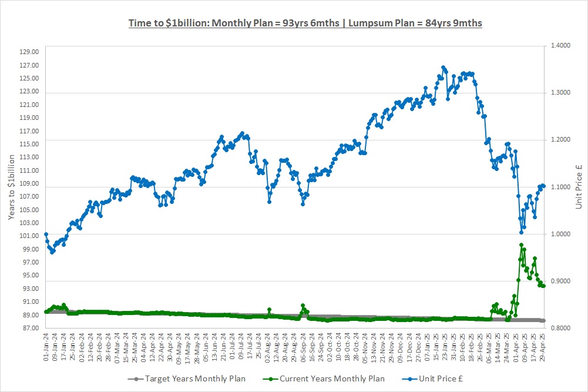This screenshot has height=392, width=588.
Task: Click the highest peak of the green line
Action: click(x=521, y=244)
